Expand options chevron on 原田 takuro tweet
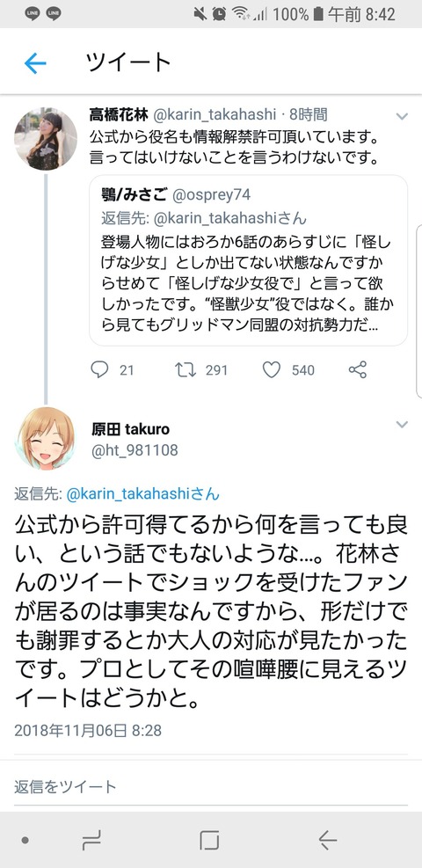The height and width of the screenshot is (868, 422). [x=402, y=425]
